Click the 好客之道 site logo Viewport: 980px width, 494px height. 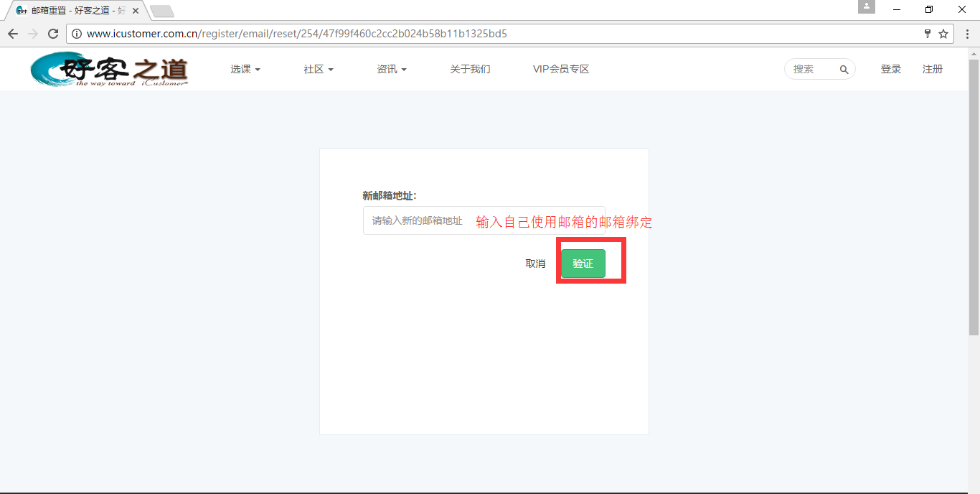[109, 70]
